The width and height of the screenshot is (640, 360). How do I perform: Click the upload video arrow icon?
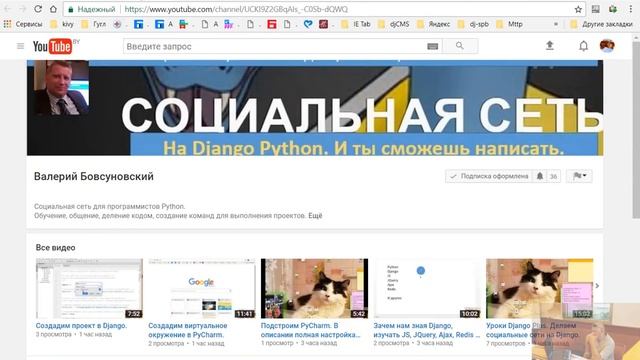click(550, 46)
